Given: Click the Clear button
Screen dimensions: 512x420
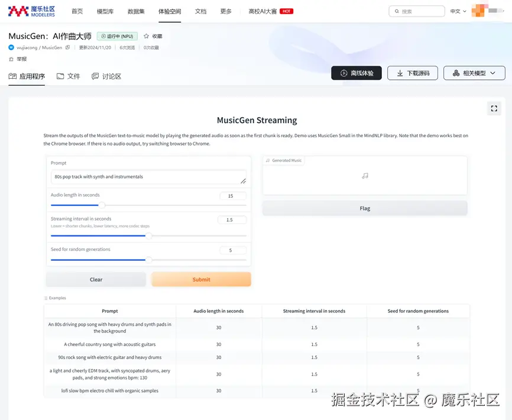Looking at the screenshot, I should point(96,280).
